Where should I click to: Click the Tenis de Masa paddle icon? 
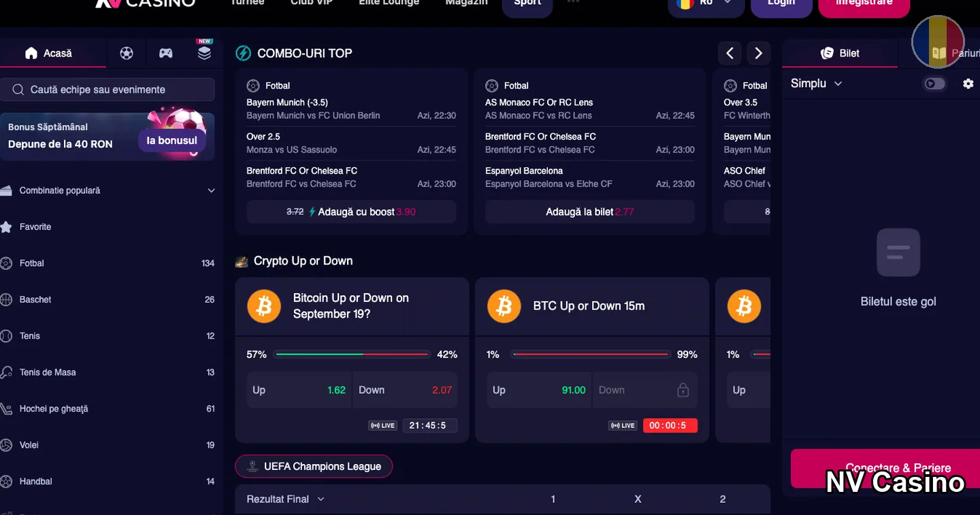point(6,372)
